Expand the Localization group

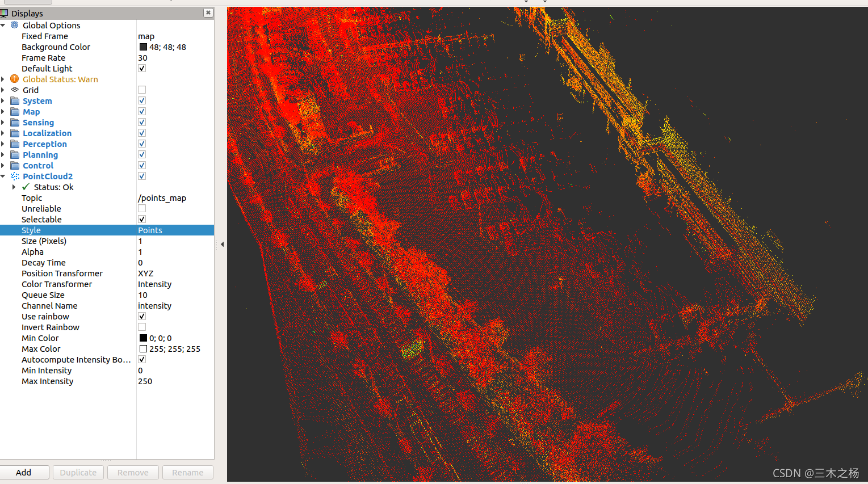click(x=3, y=133)
